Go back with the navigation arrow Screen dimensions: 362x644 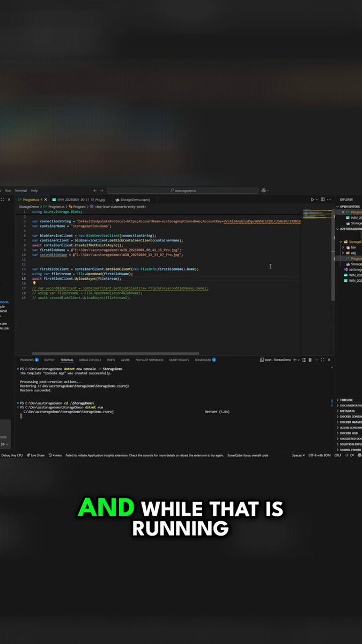pos(95,191)
